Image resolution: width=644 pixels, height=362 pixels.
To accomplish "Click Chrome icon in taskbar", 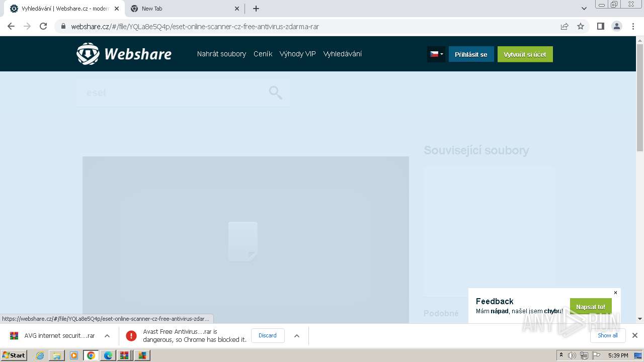I will [91, 355].
